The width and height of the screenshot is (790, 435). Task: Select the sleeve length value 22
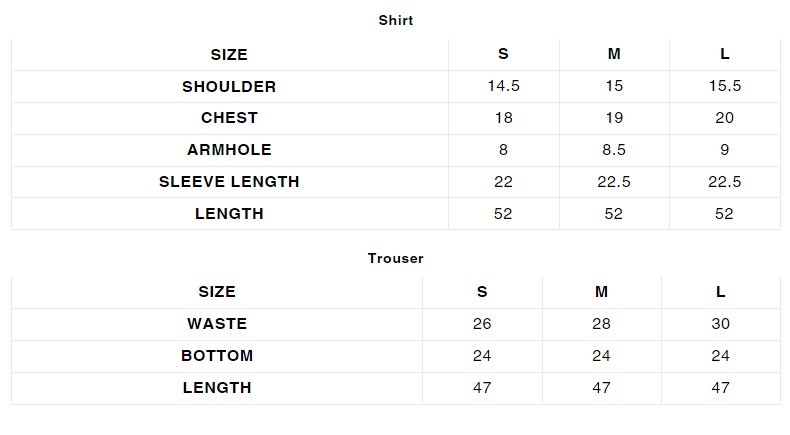coord(503,182)
